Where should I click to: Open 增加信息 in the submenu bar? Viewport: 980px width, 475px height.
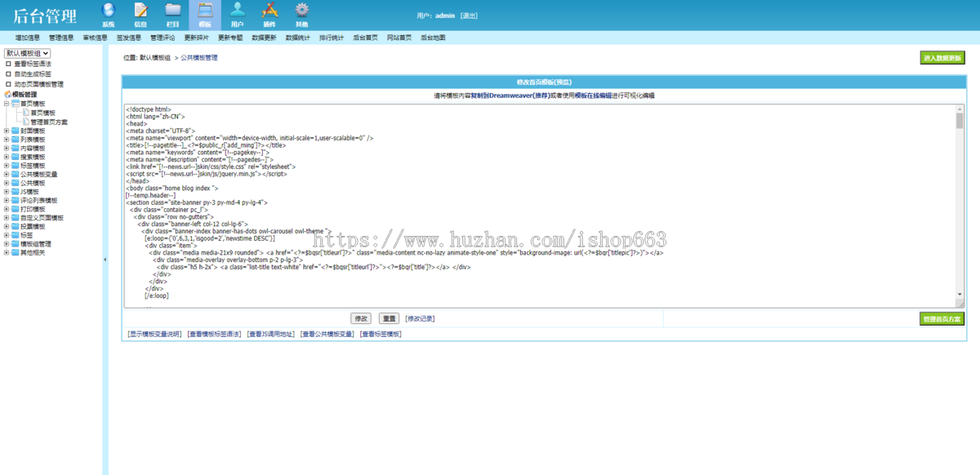28,38
